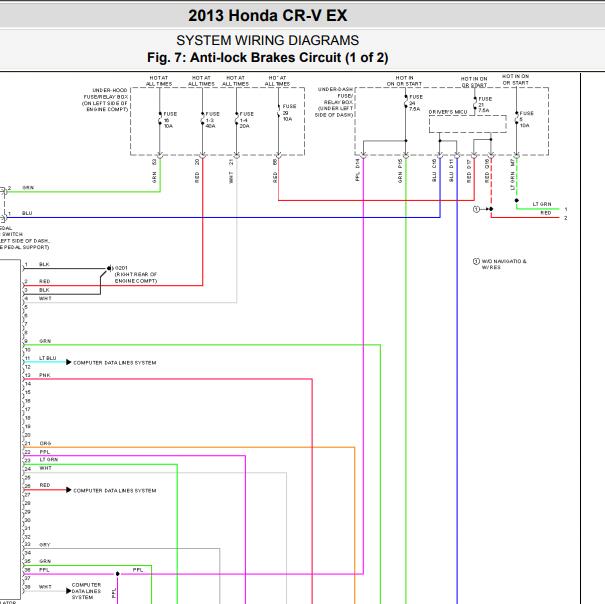This screenshot has height=604, width=605.
Task: Click the 'GRN' label at connector pin 9
Action: [x=45, y=342]
